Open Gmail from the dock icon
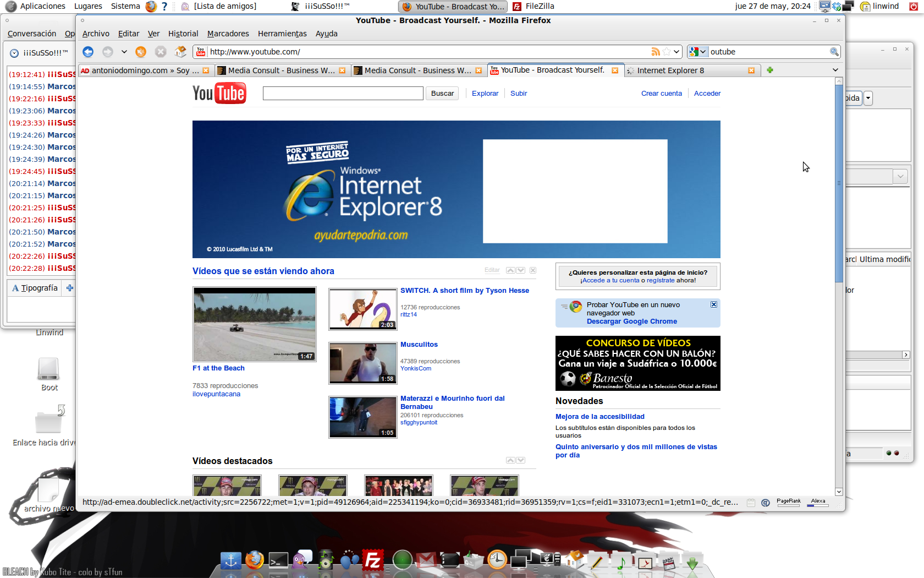924x578 pixels. pos(426,560)
